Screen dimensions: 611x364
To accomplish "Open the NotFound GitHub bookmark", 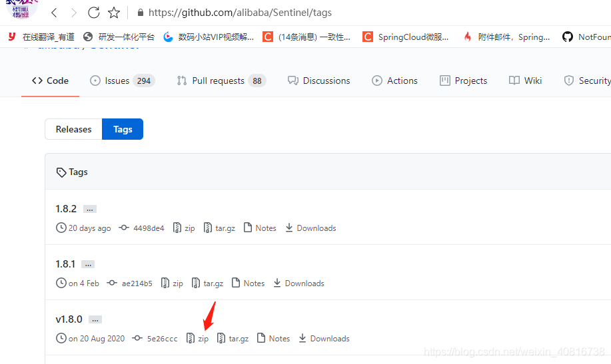I will (586, 37).
